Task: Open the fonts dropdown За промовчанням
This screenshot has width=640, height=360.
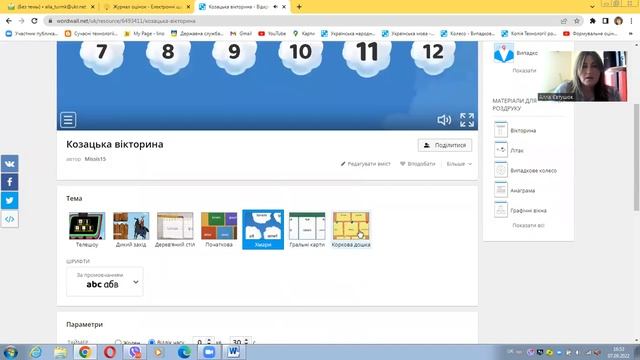Action: 105,281
